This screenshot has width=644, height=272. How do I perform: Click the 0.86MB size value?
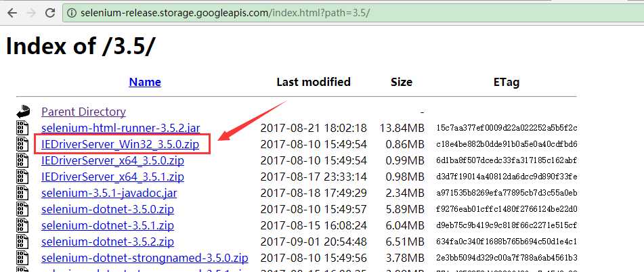coord(405,144)
